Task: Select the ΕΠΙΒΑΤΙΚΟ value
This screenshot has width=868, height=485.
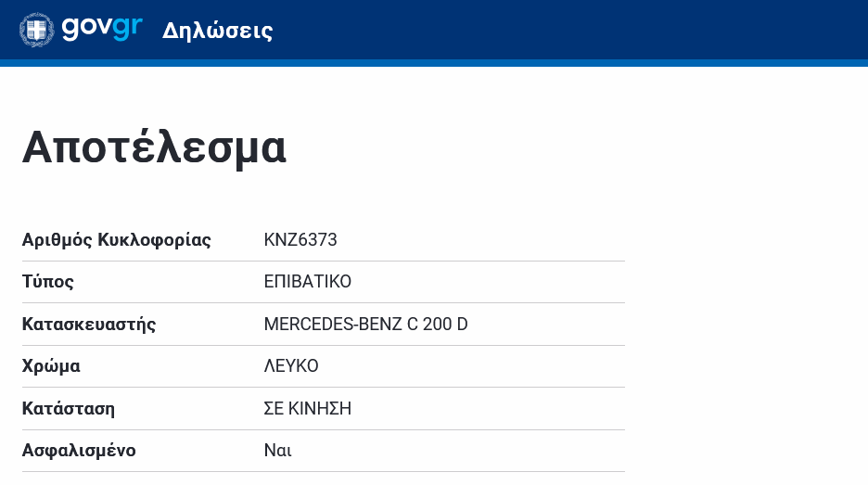Action: tap(308, 282)
